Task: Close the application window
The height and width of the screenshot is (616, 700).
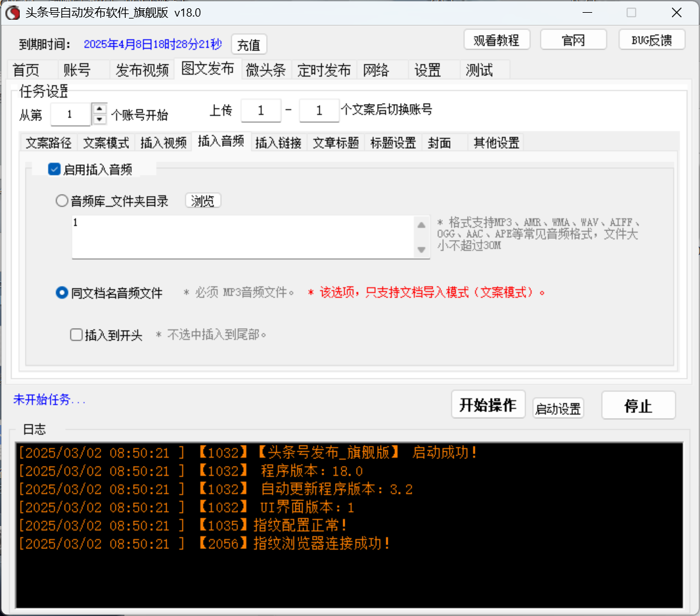Action: 677,13
